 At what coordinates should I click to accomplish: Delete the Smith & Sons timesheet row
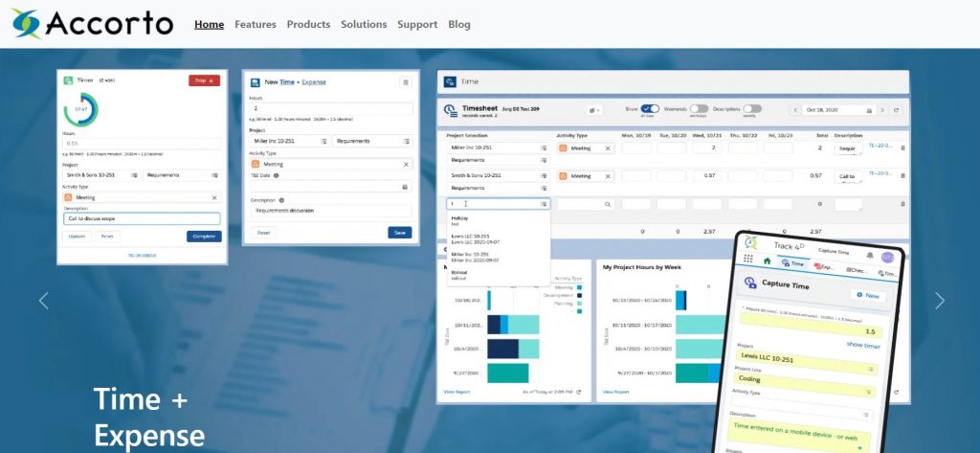pos(902,176)
